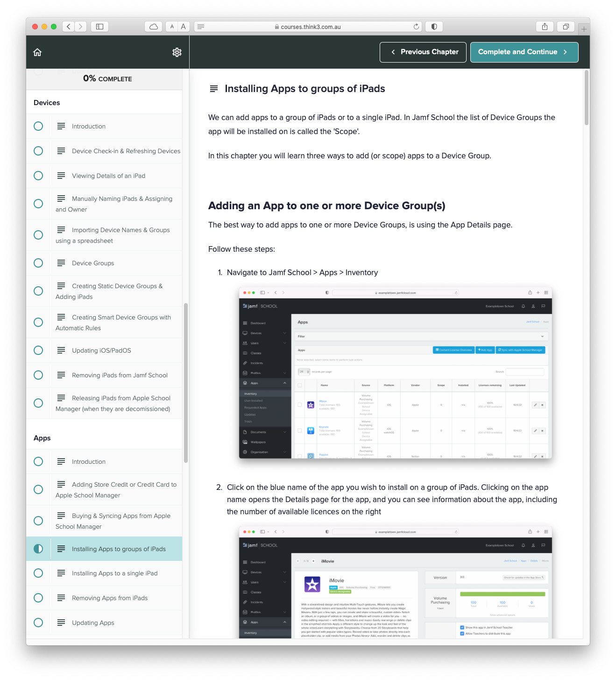Decrease text size with small A button
This screenshot has width=616, height=680.
pos(172,27)
